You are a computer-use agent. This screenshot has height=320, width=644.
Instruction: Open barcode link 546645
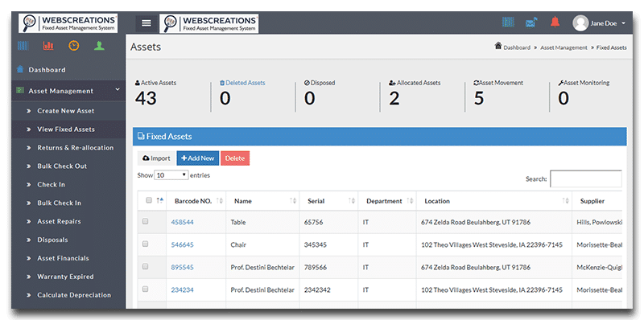[x=183, y=245]
